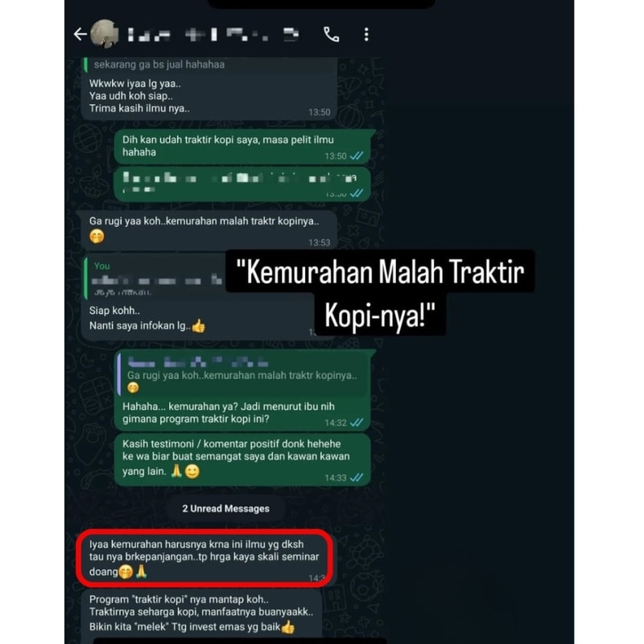Tap thumbs up emoji after 'infokan lg..'

(199, 326)
